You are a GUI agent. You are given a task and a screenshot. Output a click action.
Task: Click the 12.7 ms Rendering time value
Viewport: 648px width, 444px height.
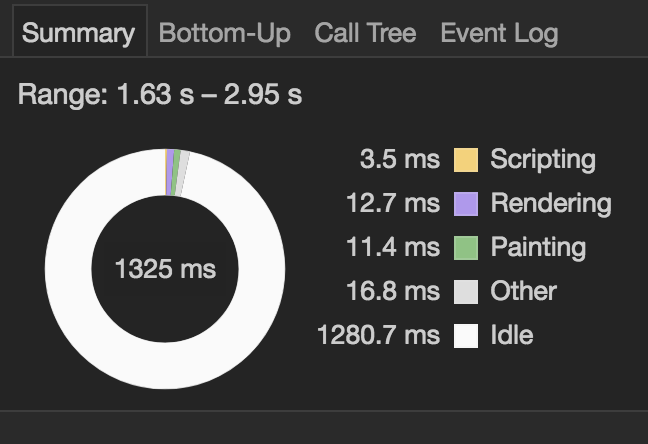[x=393, y=203]
